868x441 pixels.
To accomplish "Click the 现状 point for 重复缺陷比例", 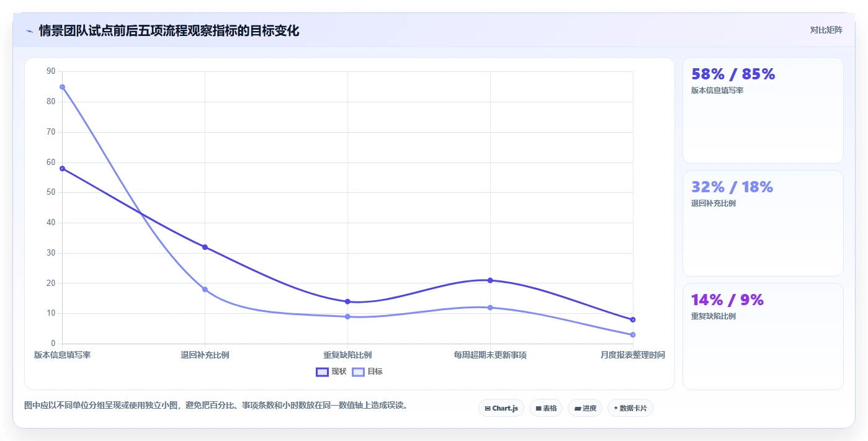I will pos(347,301).
